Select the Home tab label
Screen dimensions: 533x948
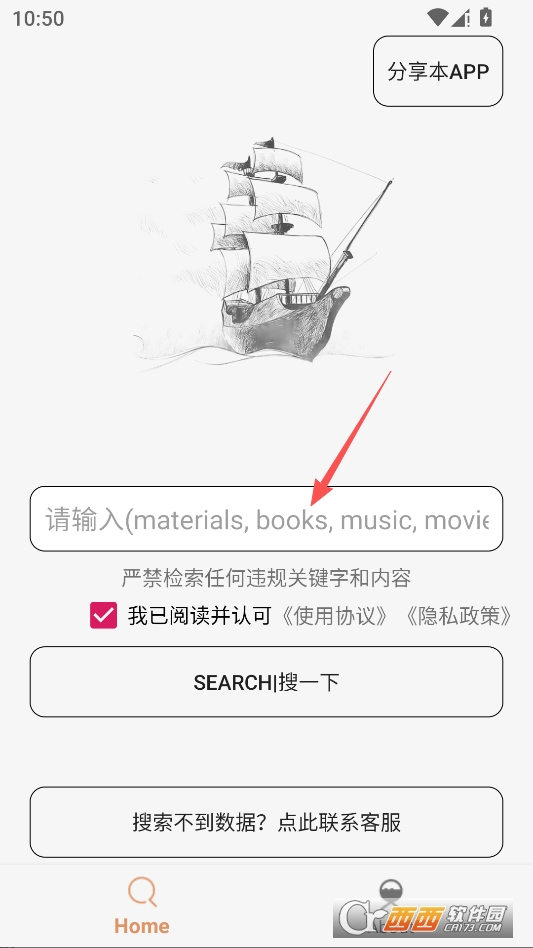coord(142,926)
